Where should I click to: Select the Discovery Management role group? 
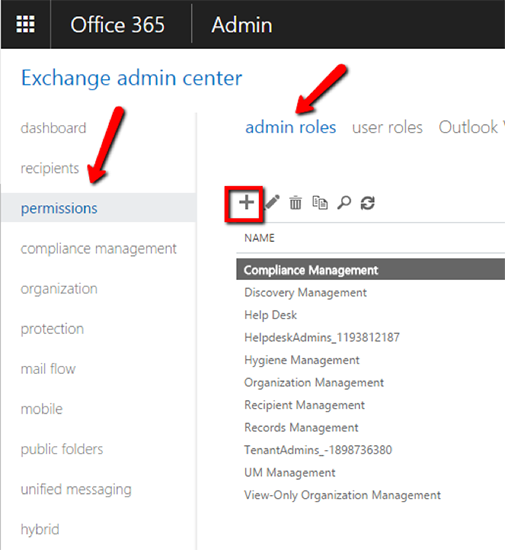pos(305,293)
